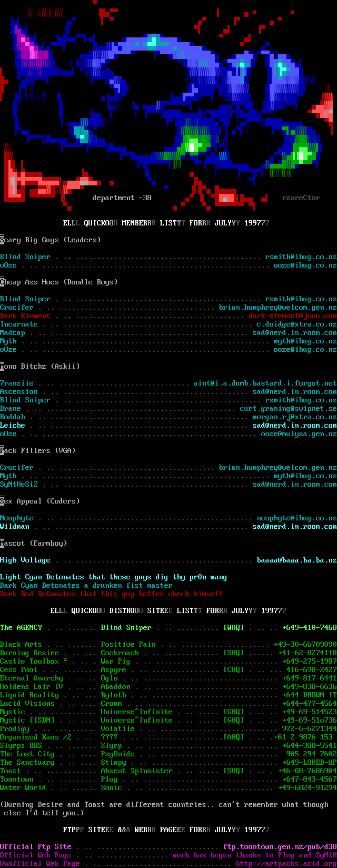Select the "Pack Fillers (VGA)" heading
337x868 pixels.
tap(37, 451)
